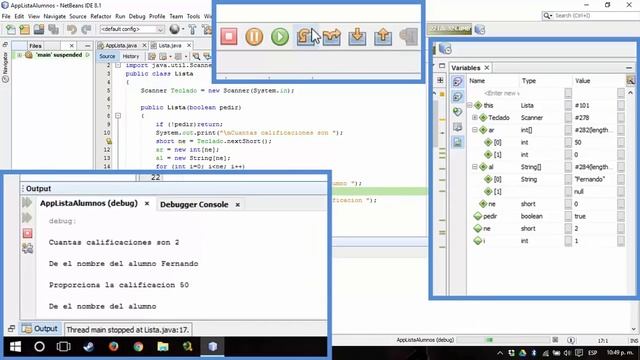
Task: Click Source view button in editor
Action: [107, 56]
